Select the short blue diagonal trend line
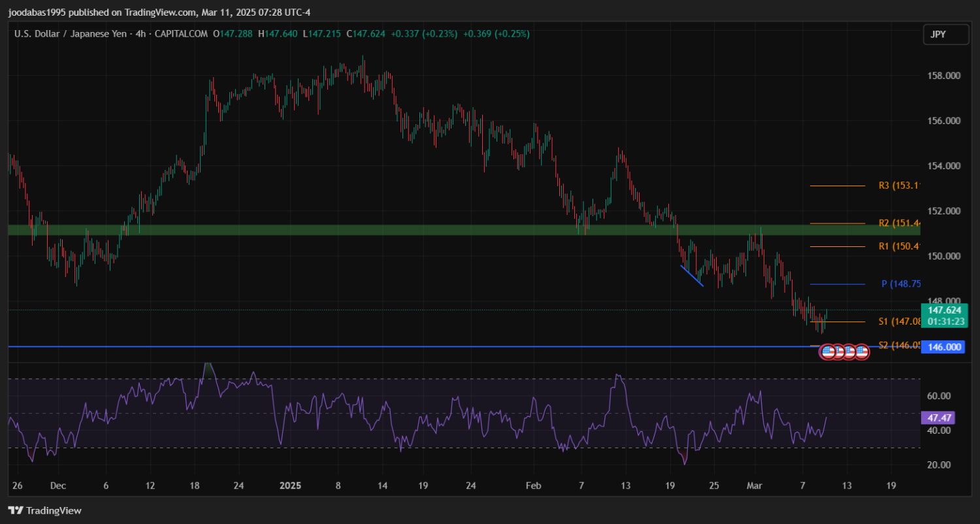980x524 pixels. tap(692, 276)
